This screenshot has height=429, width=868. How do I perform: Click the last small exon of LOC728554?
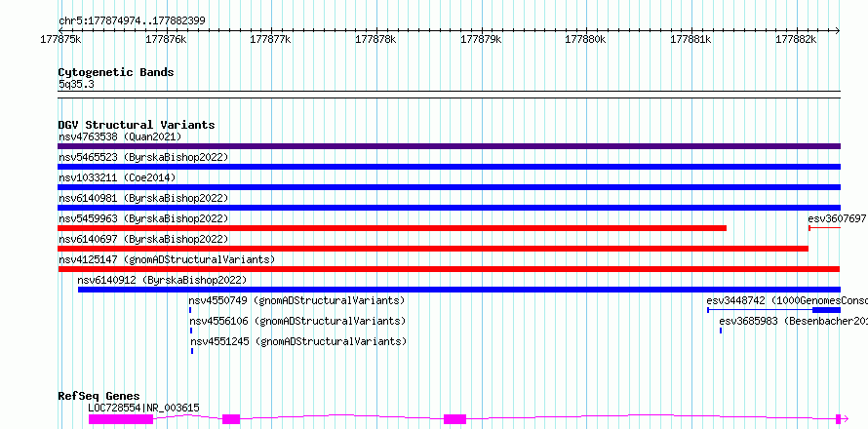coord(838,419)
